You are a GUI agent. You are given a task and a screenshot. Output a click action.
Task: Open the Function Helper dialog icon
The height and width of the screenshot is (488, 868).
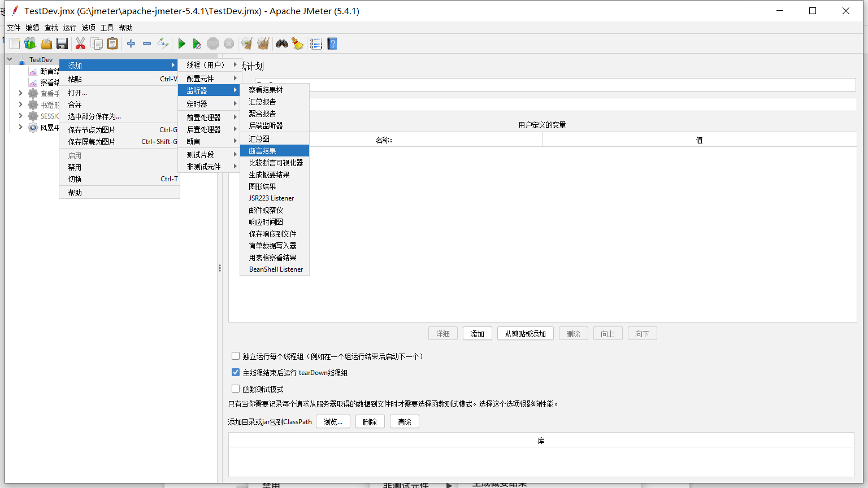coord(316,43)
